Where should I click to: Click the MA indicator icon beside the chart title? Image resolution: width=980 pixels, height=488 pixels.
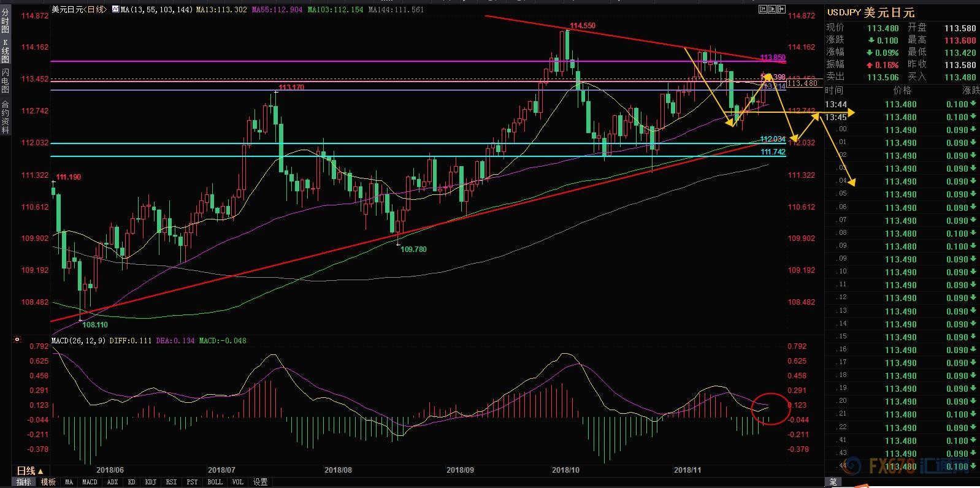tap(115, 10)
